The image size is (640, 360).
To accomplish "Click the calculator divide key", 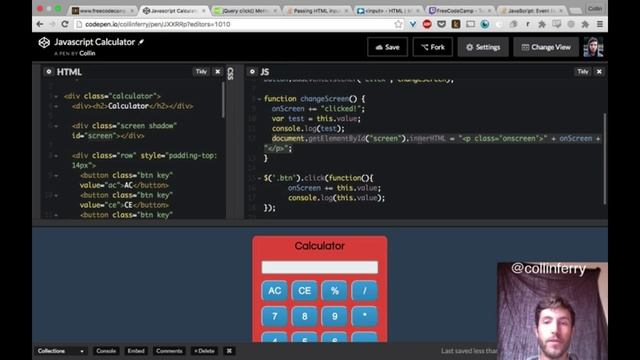I will (364, 291).
